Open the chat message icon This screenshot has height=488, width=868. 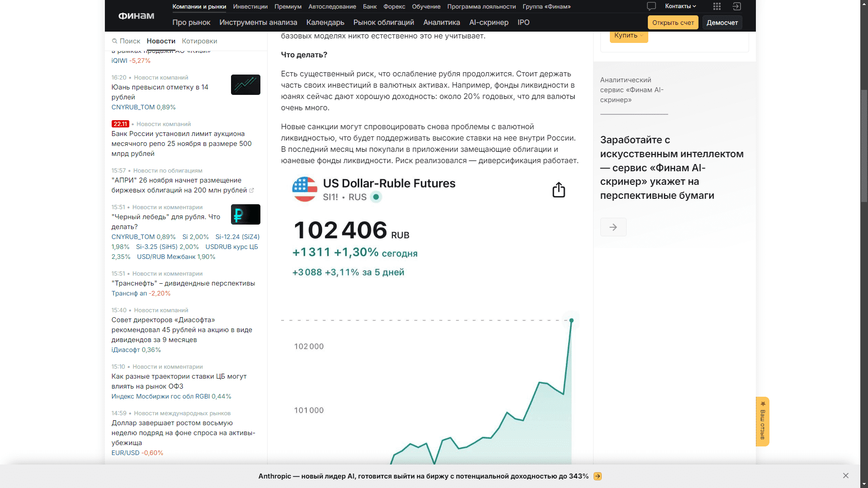(651, 6)
